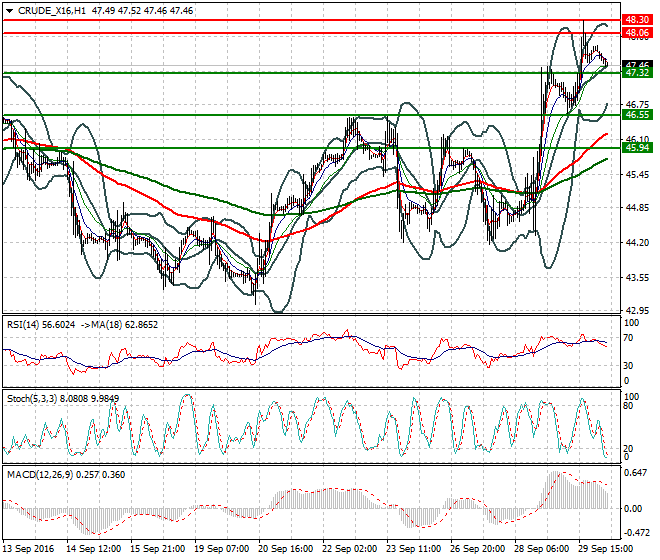
Task: Click the 44.85 value on price axis
Action: (x=636, y=208)
